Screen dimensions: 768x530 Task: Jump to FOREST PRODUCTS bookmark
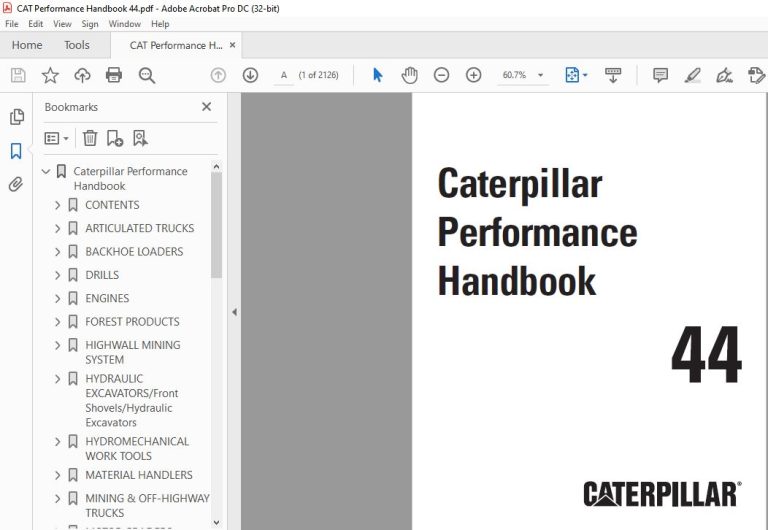click(x=132, y=322)
